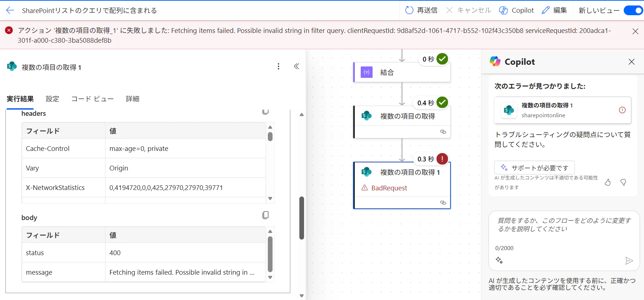This screenshot has width=644, height=300.
Task: Click the Vary field cell
Action: [63, 168]
